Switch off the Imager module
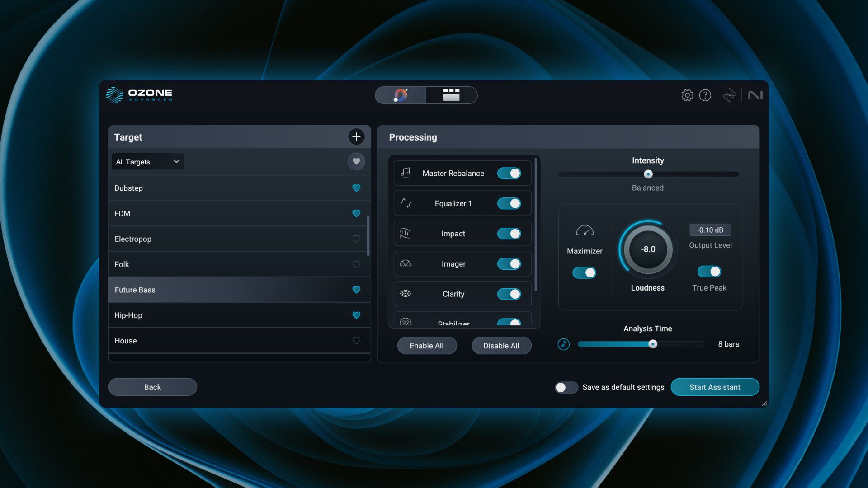868x488 pixels. click(x=509, y=264)
